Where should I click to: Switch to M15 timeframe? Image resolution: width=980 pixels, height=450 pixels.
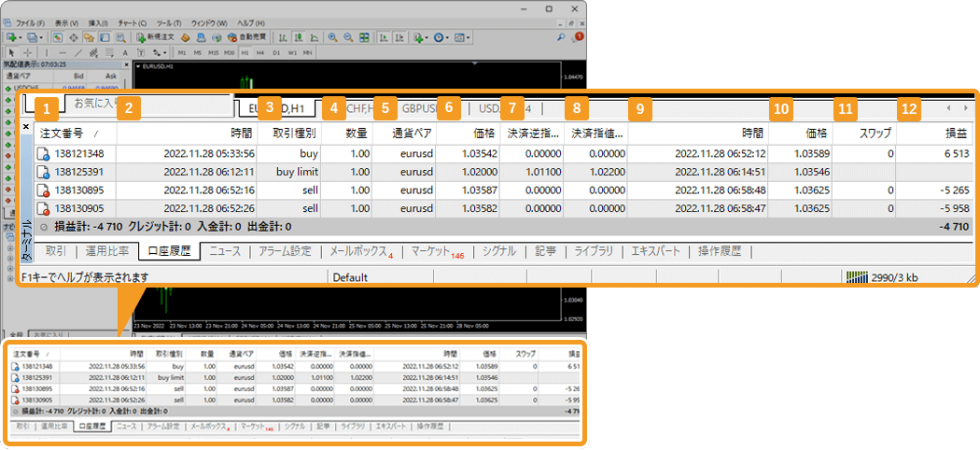pyautogui.click(x=213, y=53)
